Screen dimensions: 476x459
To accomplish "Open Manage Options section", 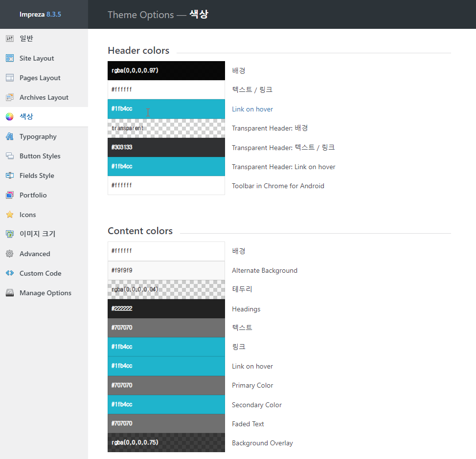I will (x=44, y=293).
